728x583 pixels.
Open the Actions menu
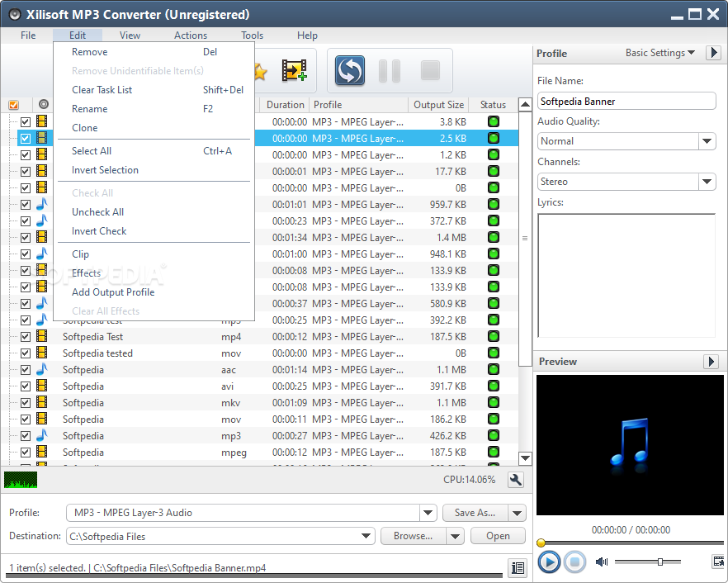(x=191, y=36)
